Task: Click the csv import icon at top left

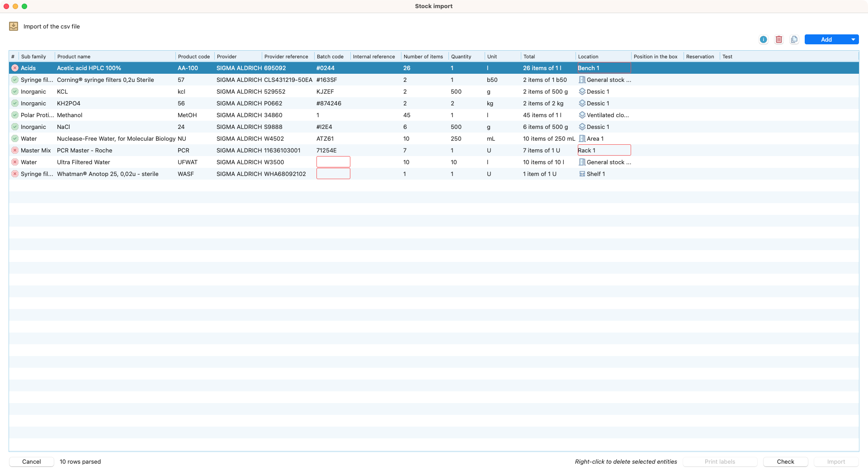Action: click(x=14, y=26)
